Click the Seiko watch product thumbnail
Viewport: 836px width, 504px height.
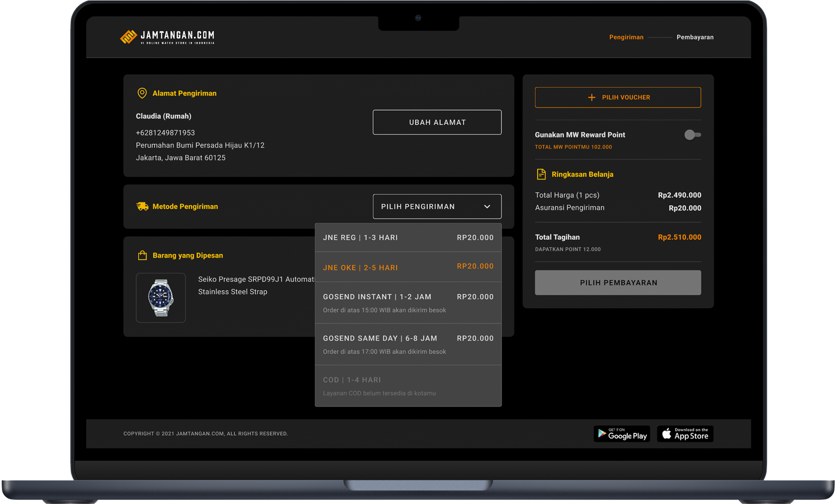(161, 298)
